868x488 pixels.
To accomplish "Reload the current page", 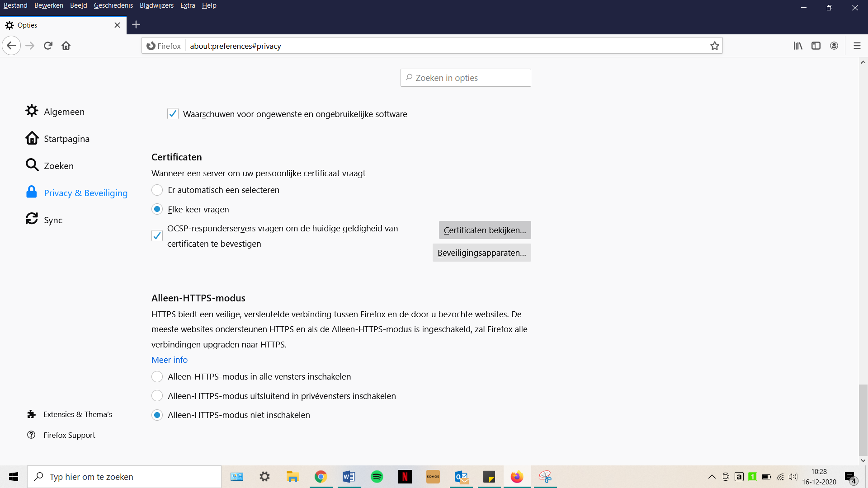I will (48, 46).
